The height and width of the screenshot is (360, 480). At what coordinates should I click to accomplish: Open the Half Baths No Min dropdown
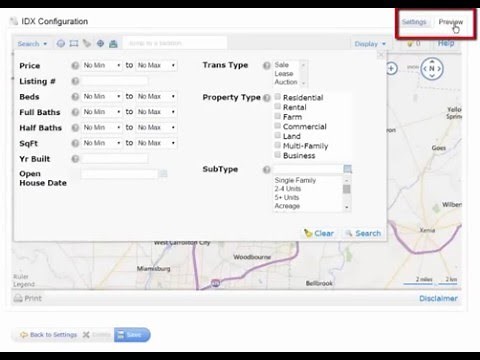tap(102, 127)
